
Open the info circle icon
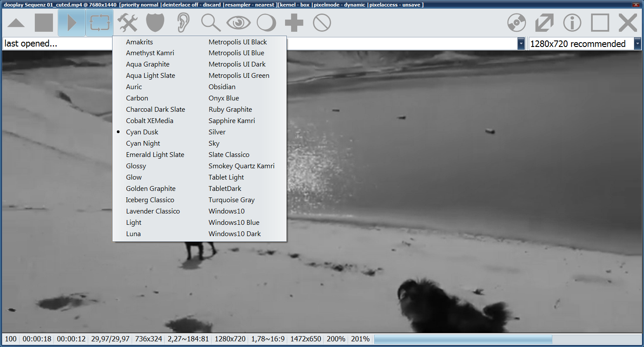click(x=572, y=23)
